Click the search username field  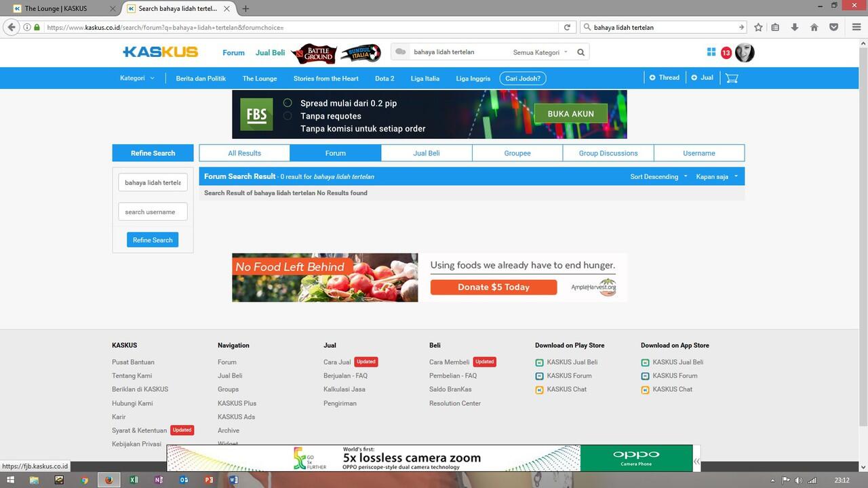point(153,211)
